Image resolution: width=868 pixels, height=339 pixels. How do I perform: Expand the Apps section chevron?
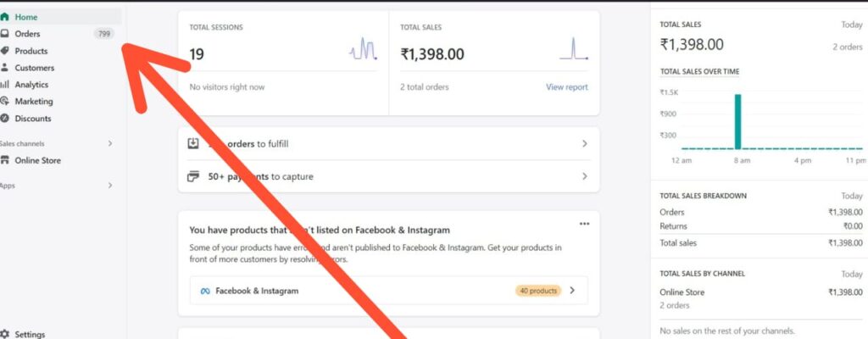pos(110,185)
